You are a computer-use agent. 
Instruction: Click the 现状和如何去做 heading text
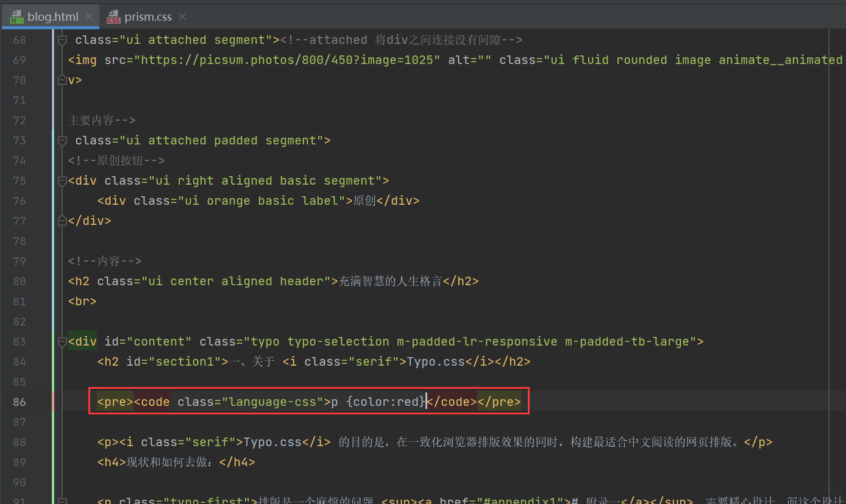[x=172, y=463]
